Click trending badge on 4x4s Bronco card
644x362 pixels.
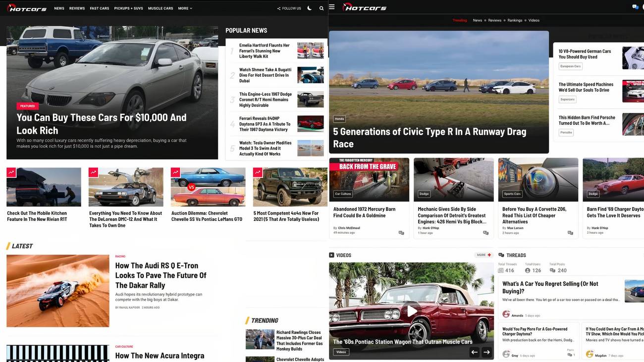click(258, 172)
